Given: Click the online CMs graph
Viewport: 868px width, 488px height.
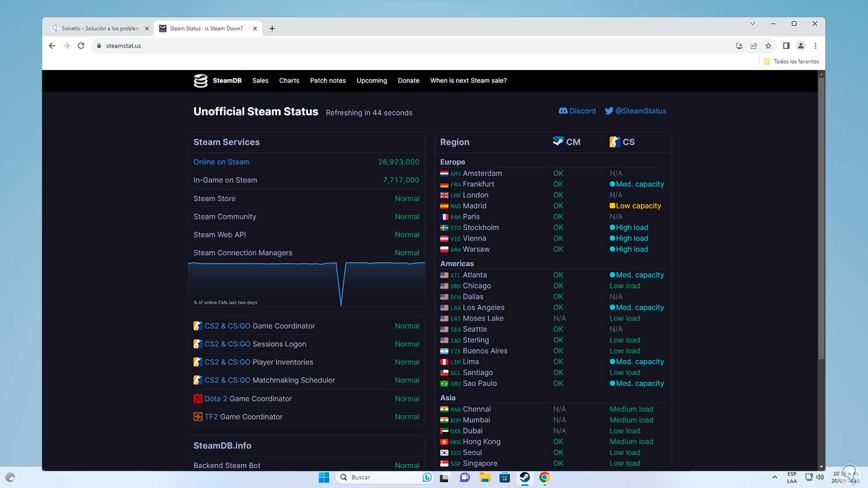Looking at the screenshot, I should coord(307,284).
